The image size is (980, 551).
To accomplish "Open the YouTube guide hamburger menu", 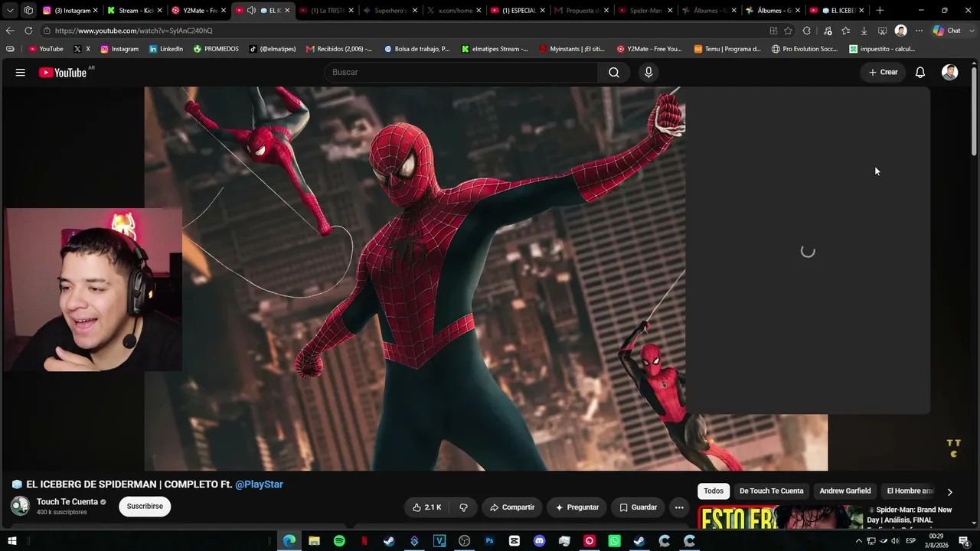I will pos(21,72).
